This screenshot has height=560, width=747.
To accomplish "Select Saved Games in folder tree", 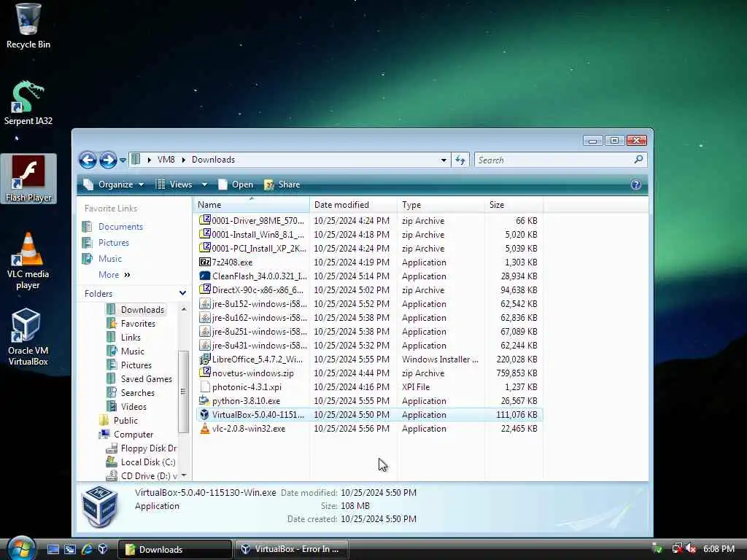I will coord(146,379).
